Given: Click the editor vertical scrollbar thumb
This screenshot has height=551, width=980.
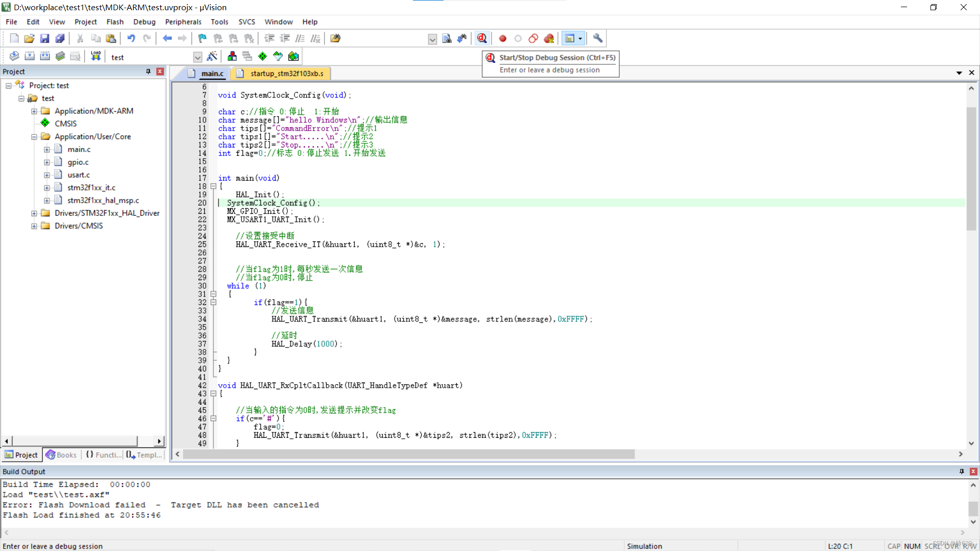Looking at the screenshot, I should [971, 169].
